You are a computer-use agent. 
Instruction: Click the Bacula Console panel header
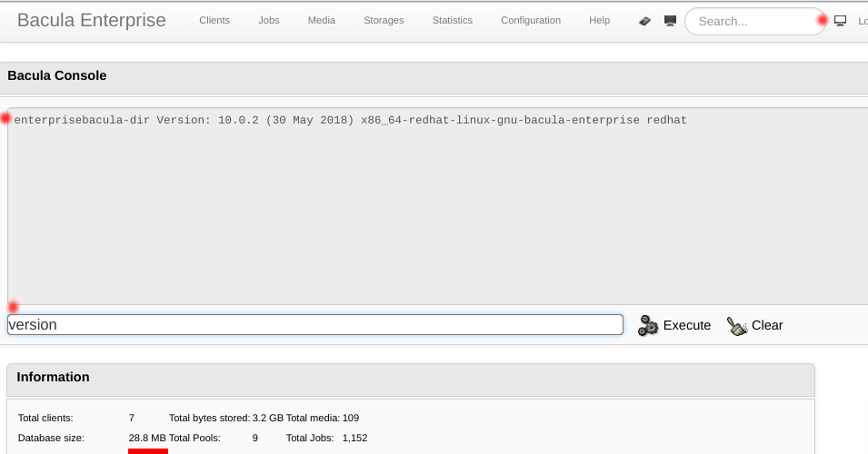click(x=434, y=78)
